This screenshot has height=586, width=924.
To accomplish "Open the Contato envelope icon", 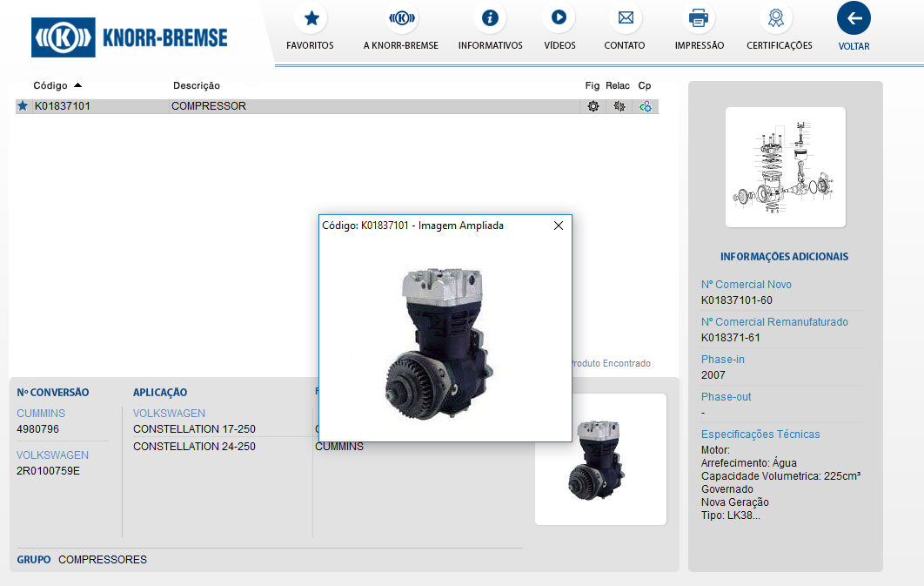I will 625,18.
